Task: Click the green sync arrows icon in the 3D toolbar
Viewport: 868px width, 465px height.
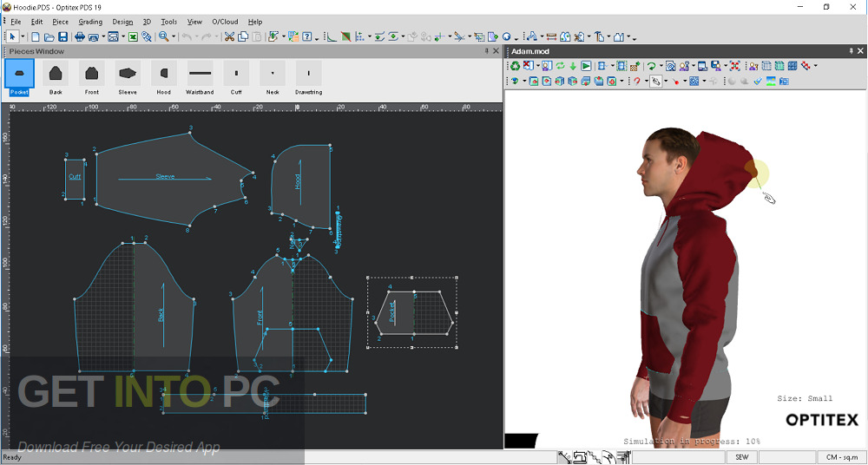Action: [560, 67]
